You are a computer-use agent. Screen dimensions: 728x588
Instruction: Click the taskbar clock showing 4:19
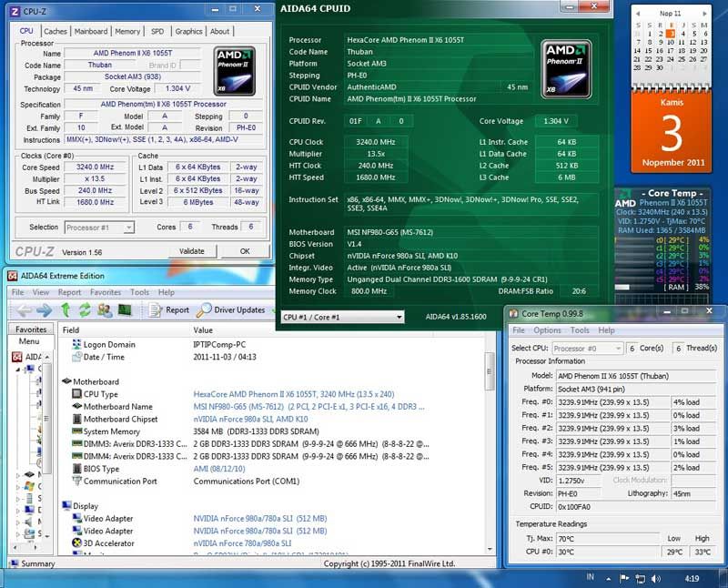click(692, 579)
